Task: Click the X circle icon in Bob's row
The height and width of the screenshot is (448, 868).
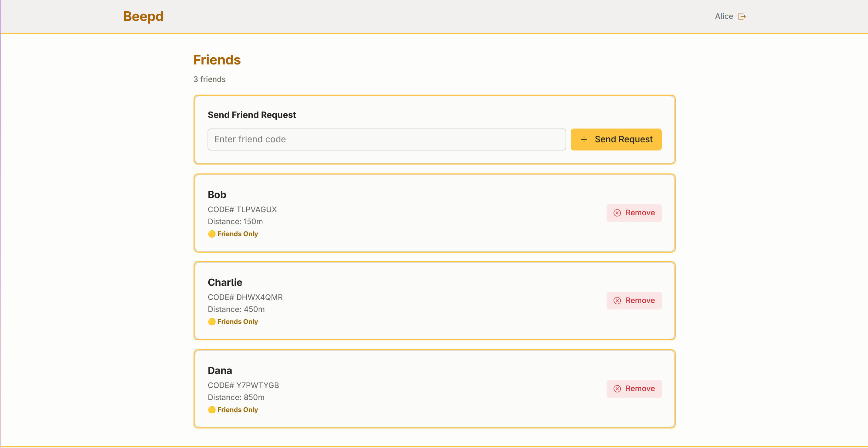Action: (x=617, y=213)
